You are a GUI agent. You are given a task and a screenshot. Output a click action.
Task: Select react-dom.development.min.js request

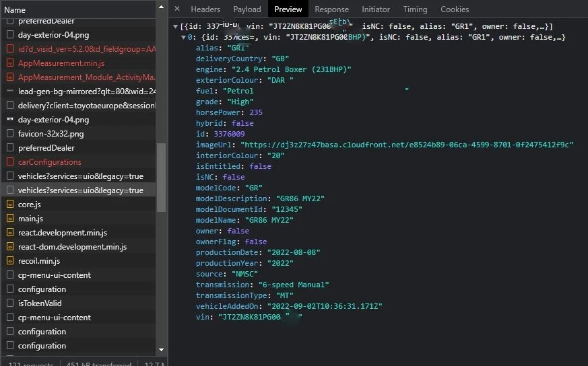click(x=72, y=247)
